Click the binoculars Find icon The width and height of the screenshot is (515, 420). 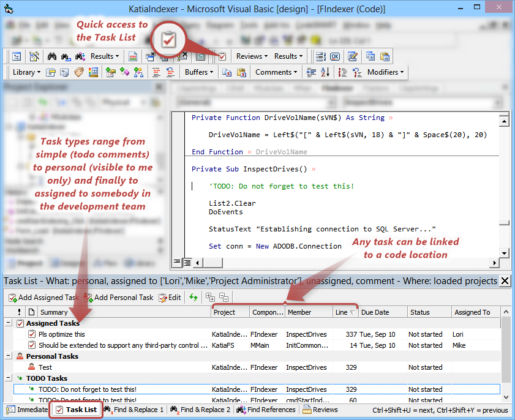(x=52, y=56)
